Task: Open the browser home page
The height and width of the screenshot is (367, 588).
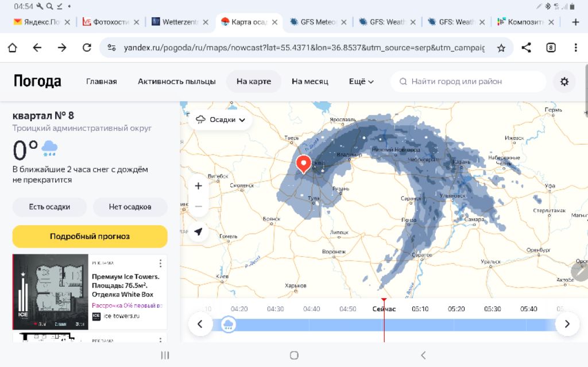Action: point(13,48)
